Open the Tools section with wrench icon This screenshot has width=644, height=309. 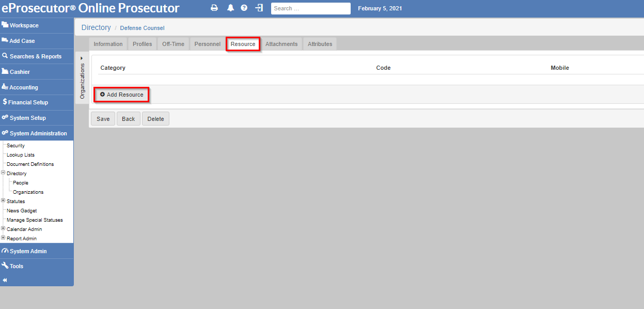point(16,266)
